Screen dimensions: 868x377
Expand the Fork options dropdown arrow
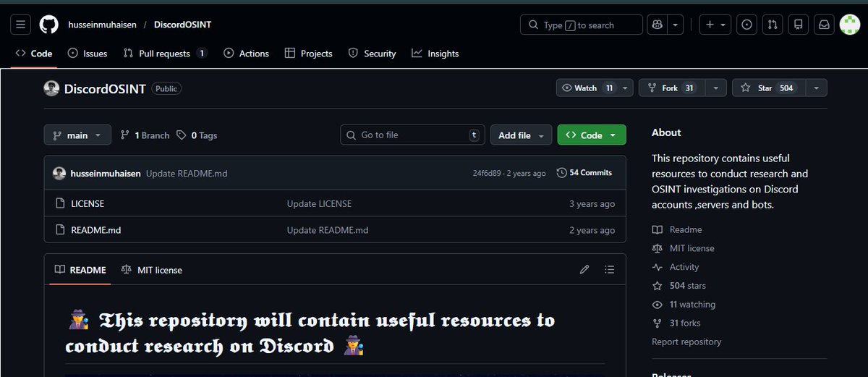tap(715, 88)
